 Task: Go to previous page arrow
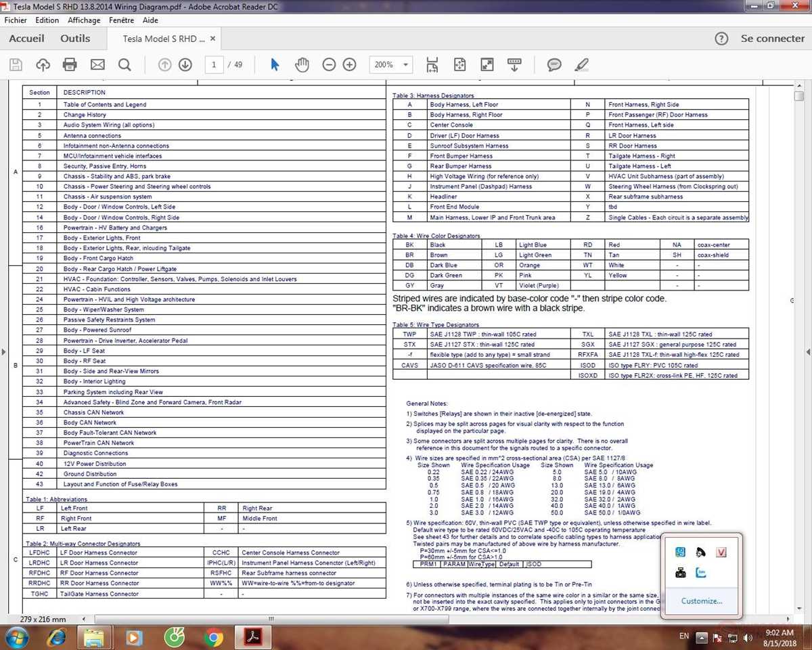[164, 65]
